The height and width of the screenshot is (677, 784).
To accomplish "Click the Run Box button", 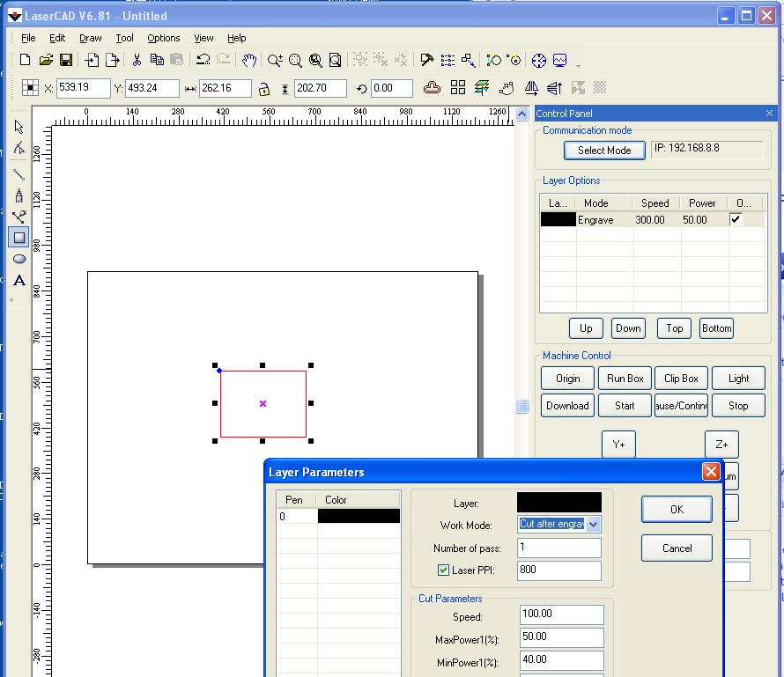I will pos(625,379).
